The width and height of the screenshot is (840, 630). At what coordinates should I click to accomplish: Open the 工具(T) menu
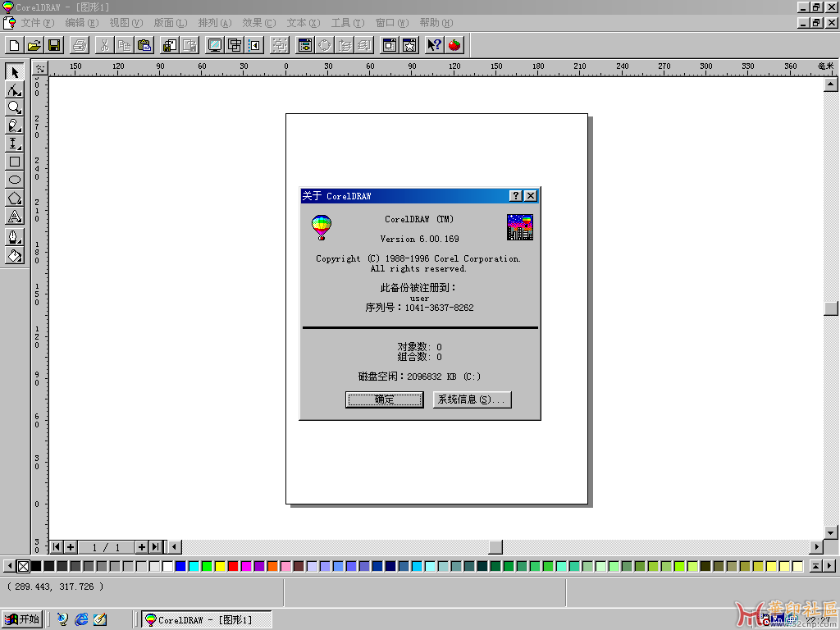coord(348,23)
